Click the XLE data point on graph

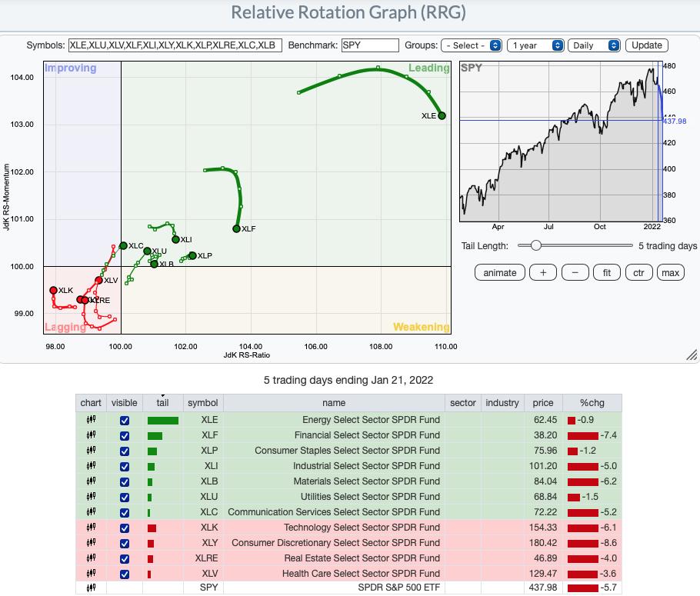click(x=442, y=116)
